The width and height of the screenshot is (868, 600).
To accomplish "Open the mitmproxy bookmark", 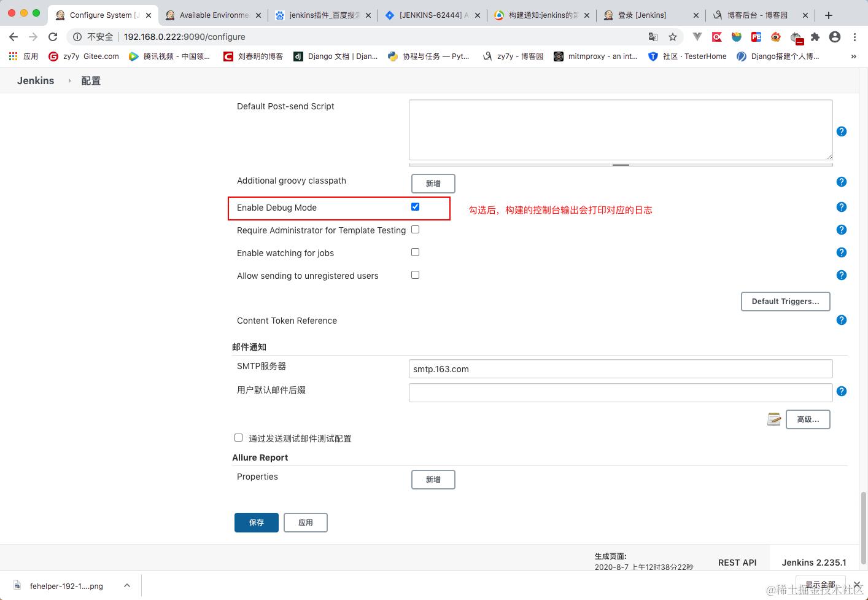I will 595,56.
